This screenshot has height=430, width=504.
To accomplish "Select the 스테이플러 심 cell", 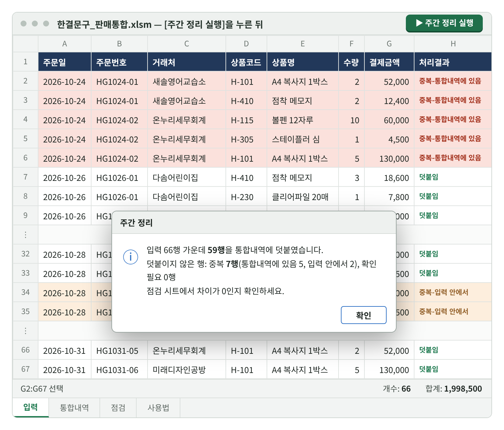I will pyautogui.click(x=303, y=139).
